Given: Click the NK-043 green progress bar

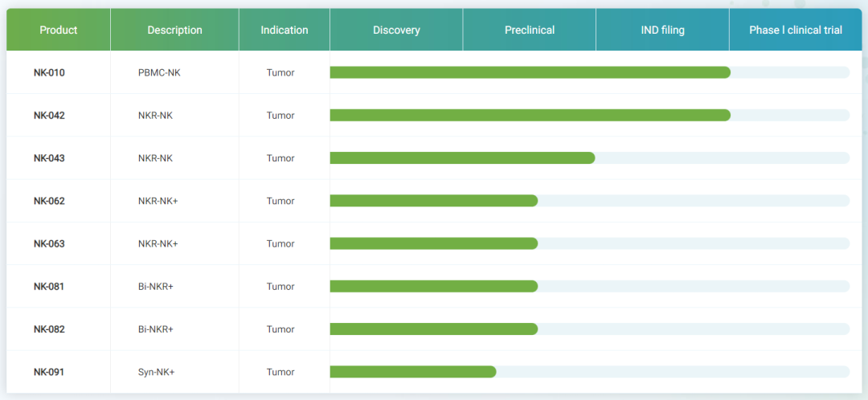Looking at the screenshot, I should (462, 158).
